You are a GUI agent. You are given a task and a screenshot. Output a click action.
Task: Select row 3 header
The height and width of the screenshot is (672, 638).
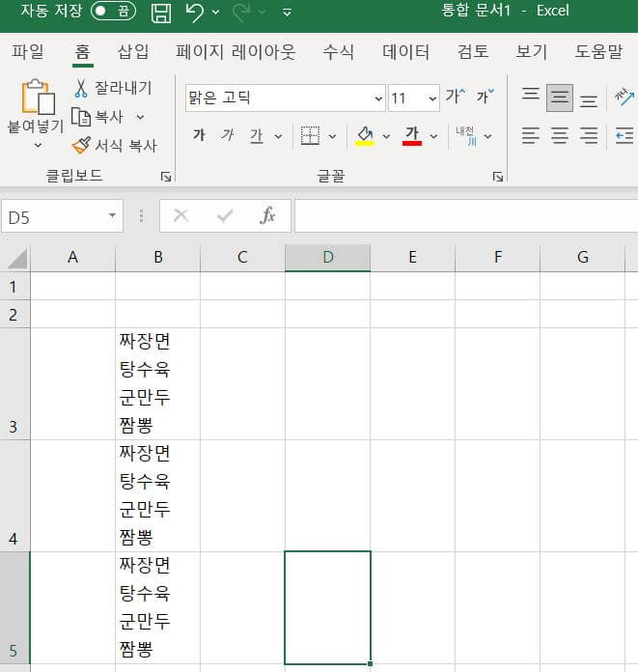(14, 384)
